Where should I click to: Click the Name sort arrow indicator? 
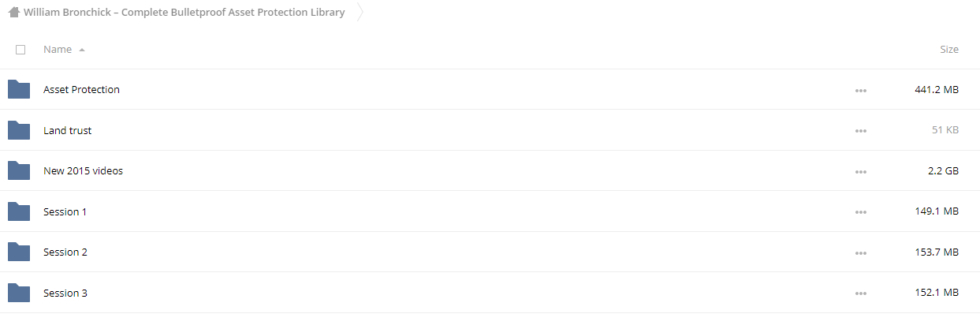(82, 50)
